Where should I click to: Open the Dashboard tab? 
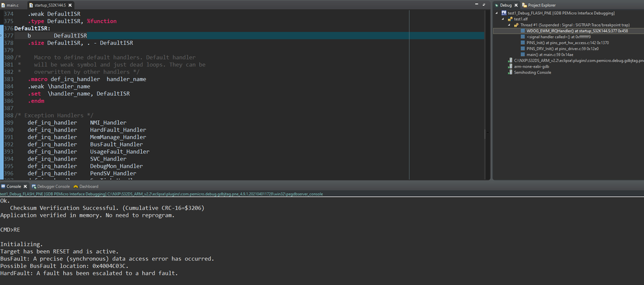point(88,186)
